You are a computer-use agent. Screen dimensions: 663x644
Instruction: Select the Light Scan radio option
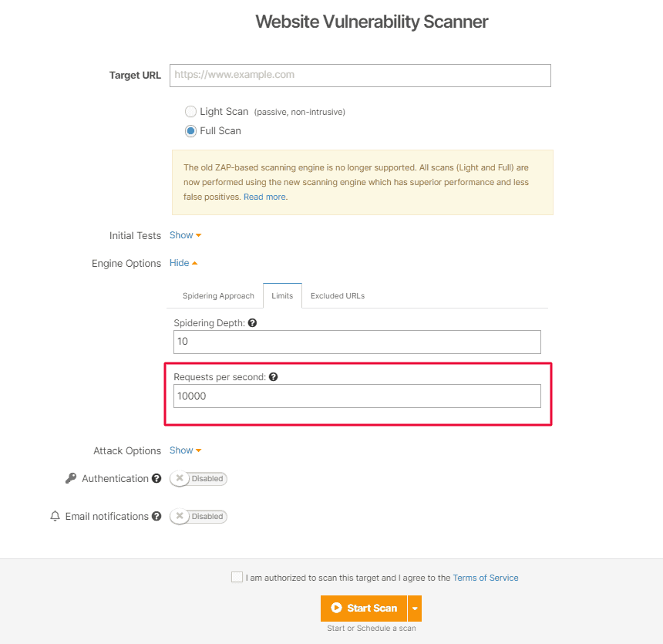pyautogui.click(x=190, y=112)
